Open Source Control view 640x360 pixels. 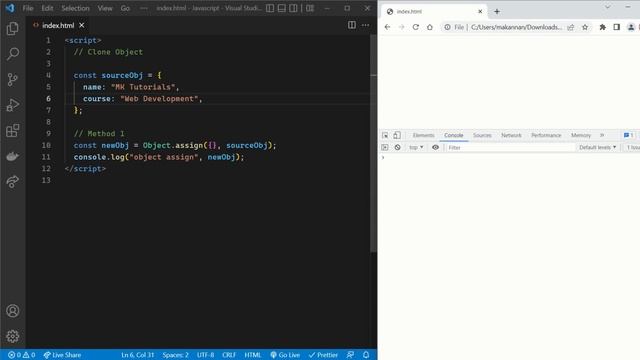tap(13, 80)
